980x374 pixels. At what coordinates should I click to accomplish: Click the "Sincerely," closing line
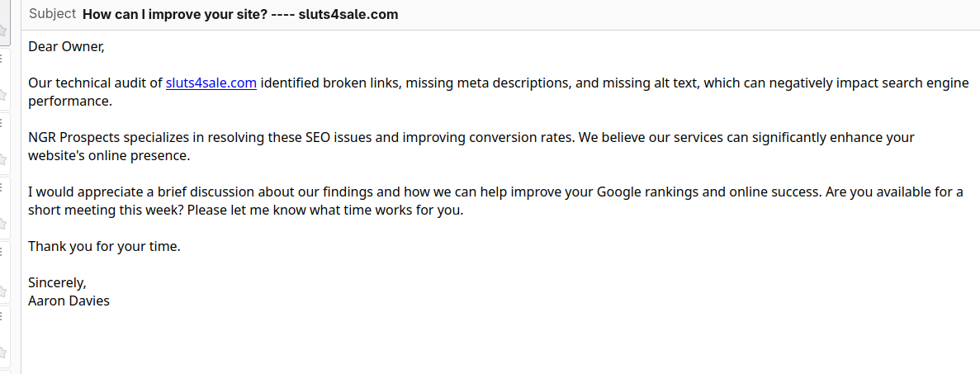[x=57, y=282]
